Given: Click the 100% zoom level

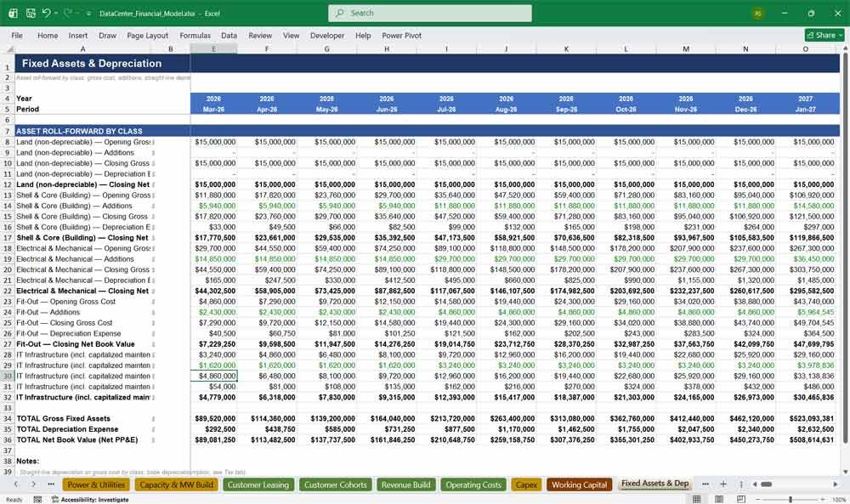Looking at the screenshot, I should 839,499.
